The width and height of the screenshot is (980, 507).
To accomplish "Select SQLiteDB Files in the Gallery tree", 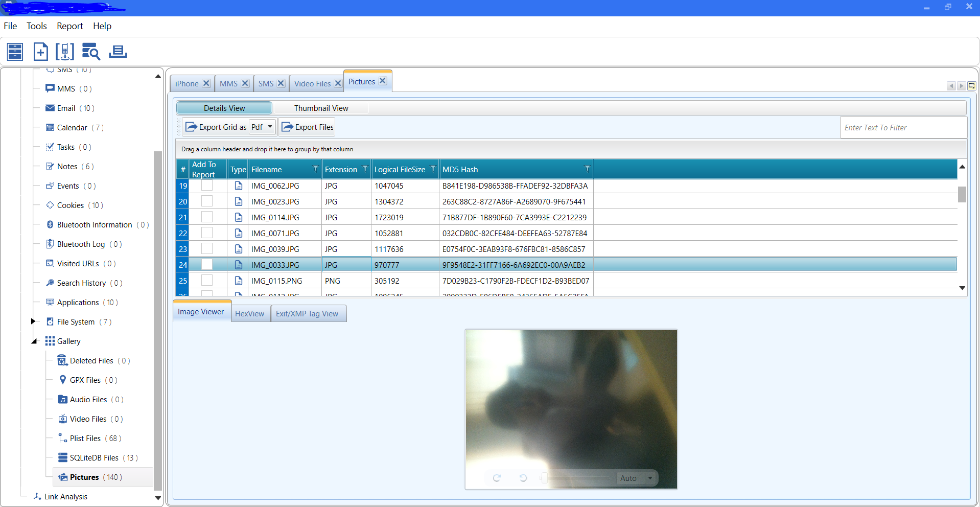I will (x=94, y=458).
